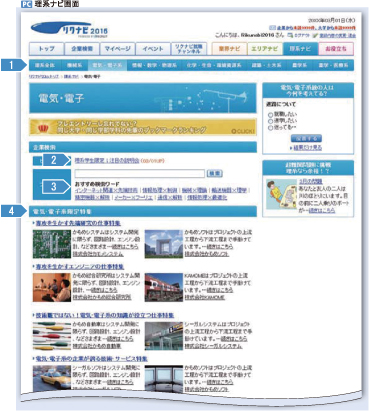
Task: Click the meeting people thumbnail
Action: [52, 287]
